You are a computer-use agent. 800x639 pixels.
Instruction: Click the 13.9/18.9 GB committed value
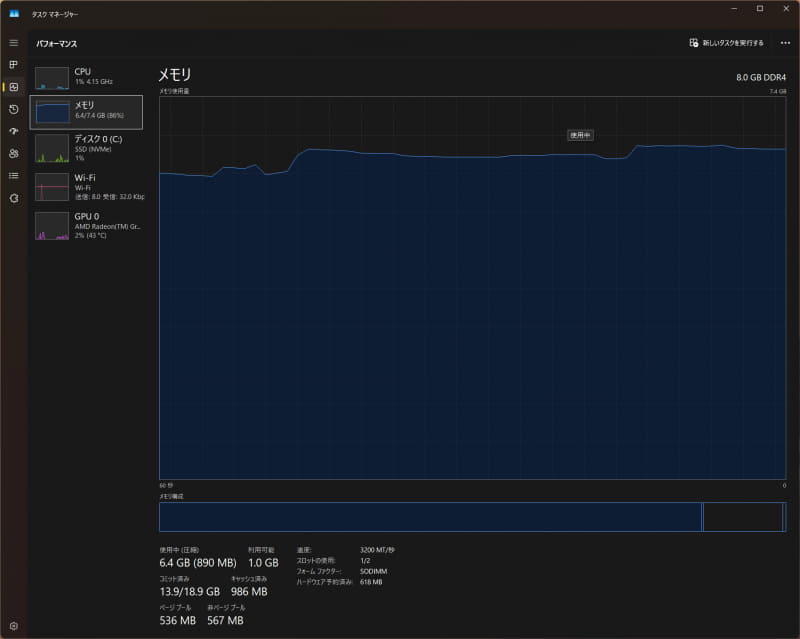(189, 592)
